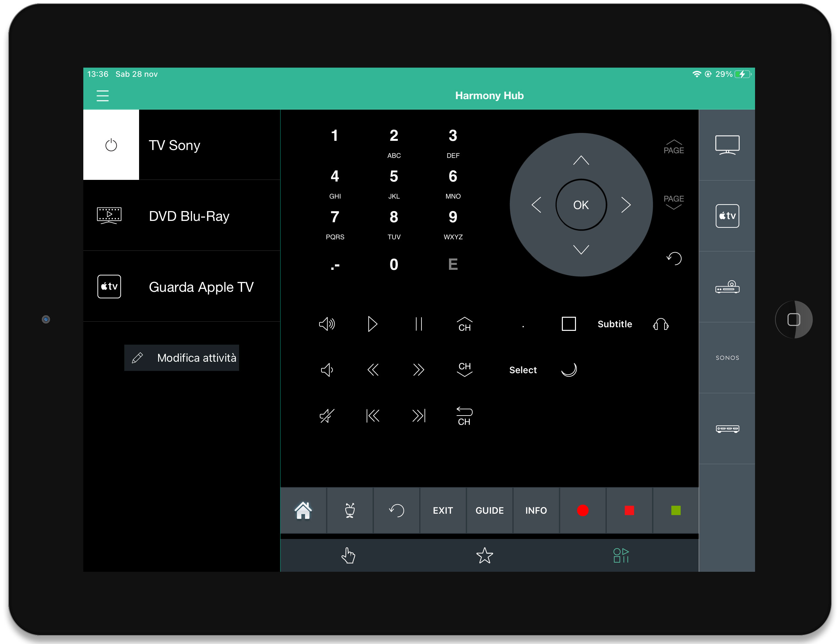The width and height of the screenshot is (840, 644).
Task: Click Page up button
Action: (673, 147)
